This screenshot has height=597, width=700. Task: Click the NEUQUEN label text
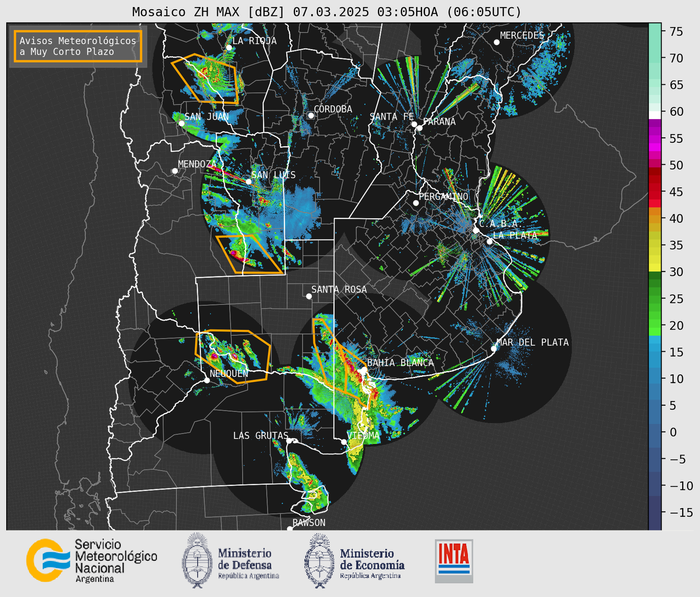(x=229, y=373)
